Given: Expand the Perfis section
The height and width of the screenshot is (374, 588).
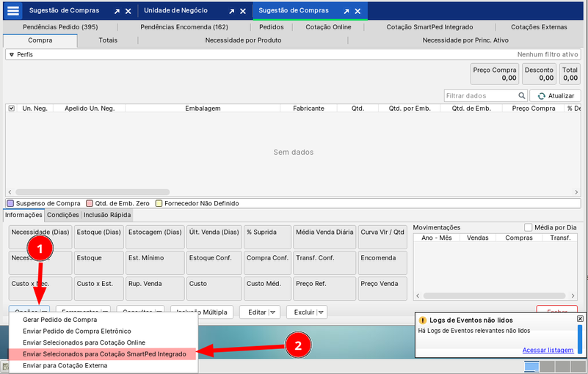Looking at the screenshot, I should point(12,55).
